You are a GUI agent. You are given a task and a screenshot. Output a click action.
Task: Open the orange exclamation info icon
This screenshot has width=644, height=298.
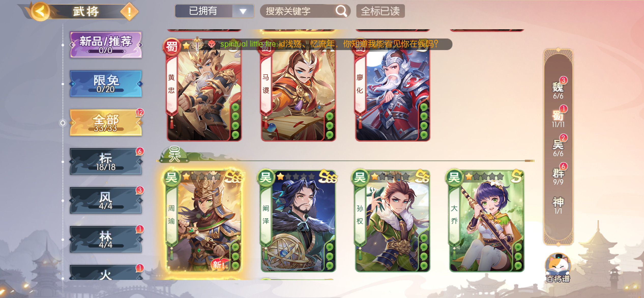[x=129, y=11]
